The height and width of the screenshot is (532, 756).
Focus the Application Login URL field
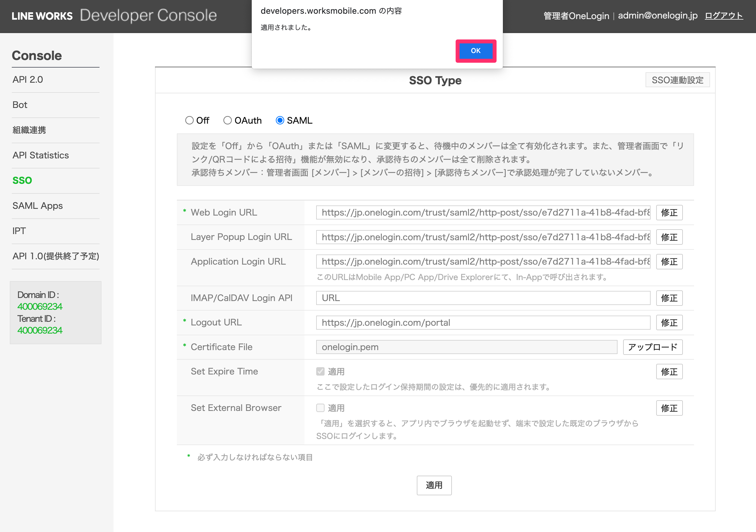(483, 262)
